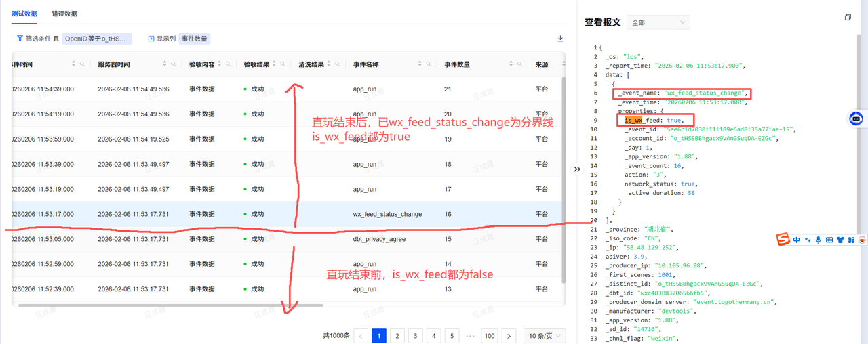Open the 全部 dropdown next to 查看报文
The width and height of the screenshot is (868, 344).
click(658, 22)
